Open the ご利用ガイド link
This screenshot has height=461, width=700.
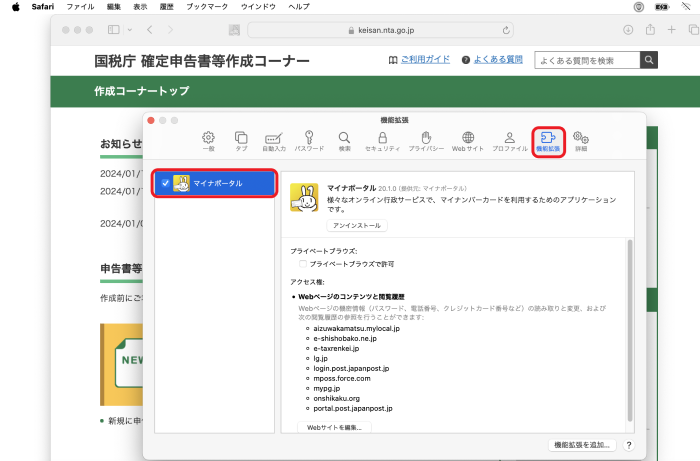(425, 59)
